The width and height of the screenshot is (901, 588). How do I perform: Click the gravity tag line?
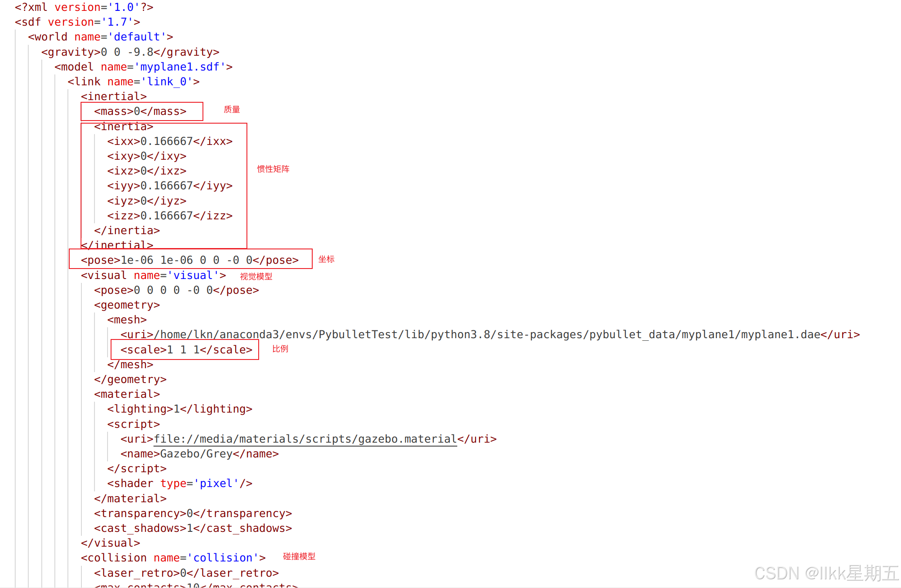pyautogui.click(x=130, y=52)
